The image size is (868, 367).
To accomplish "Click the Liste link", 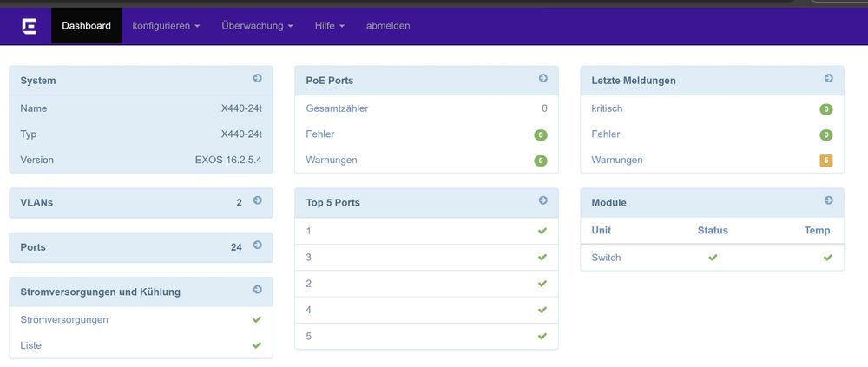I will 31,345.
